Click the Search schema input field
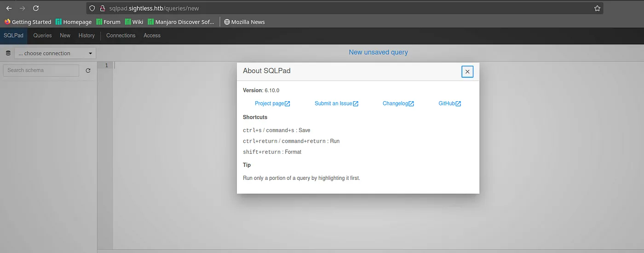The width and height of the screenshot is (644, 253). [41, 70]
